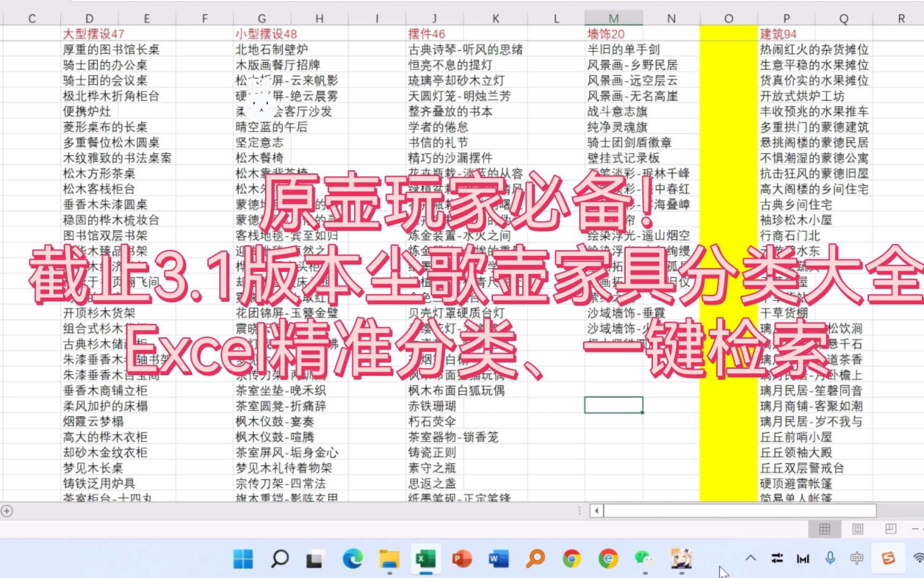
Task: Select column R header
Action: [x=902, y=19]
